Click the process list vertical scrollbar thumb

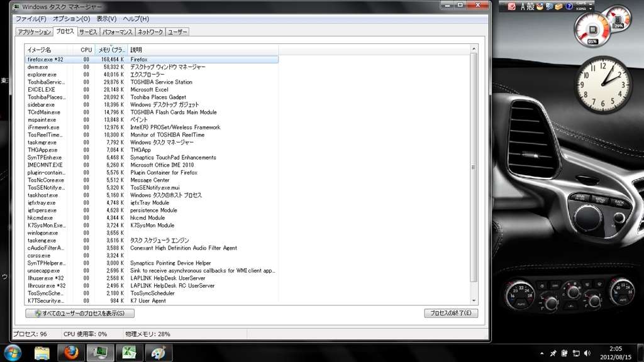[474, 167]
